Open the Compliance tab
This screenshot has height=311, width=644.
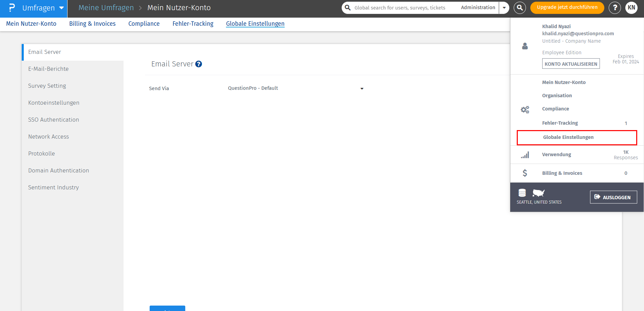pos(144,24)
